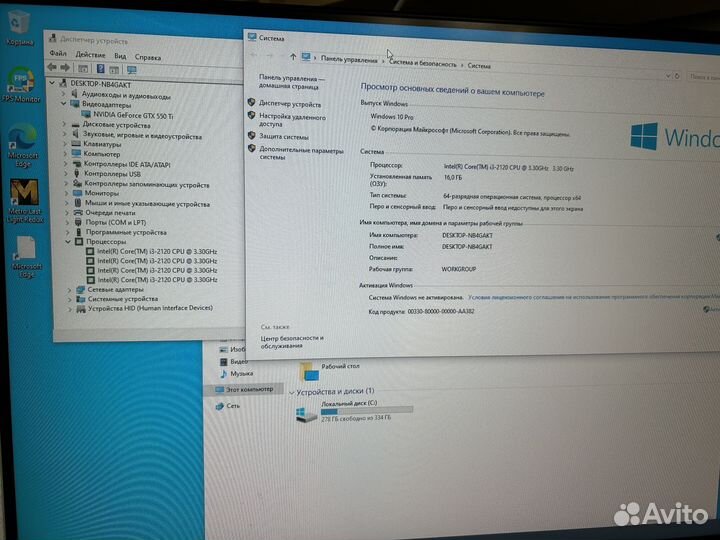Image resolution: width=720 pixels, height=540 pixels.
Task: Click Back arrow in Device Manager toolbar
Action: click(x=52, y=68)
